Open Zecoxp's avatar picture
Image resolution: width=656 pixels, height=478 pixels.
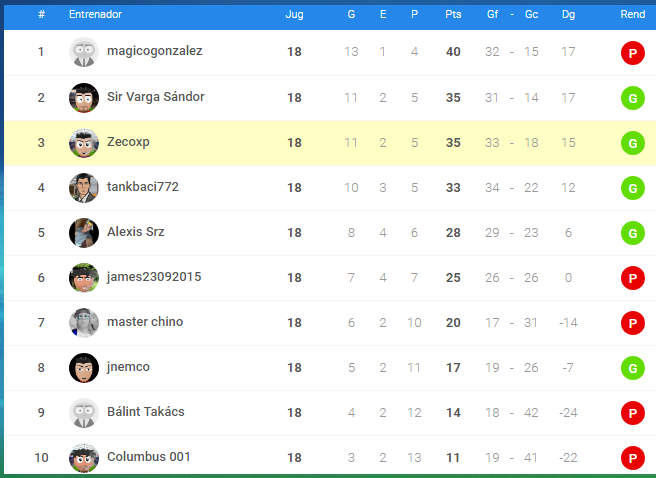tap(84, 143)
